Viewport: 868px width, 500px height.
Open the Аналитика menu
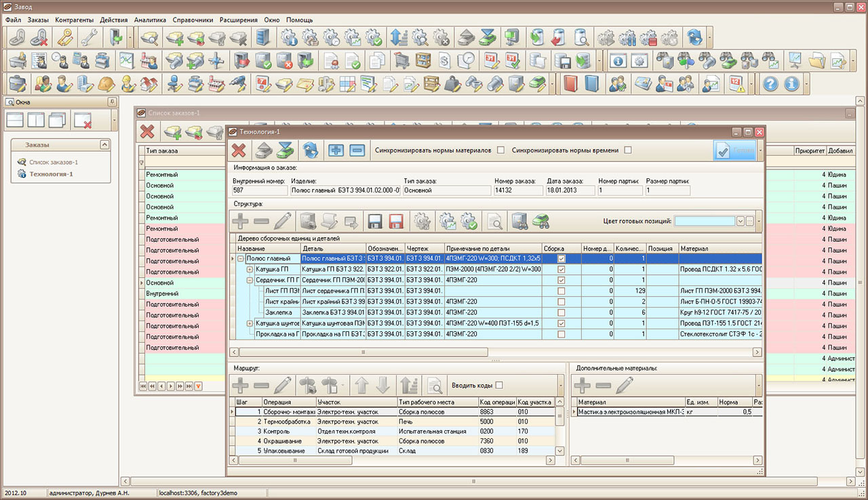[x=150, y=20]
